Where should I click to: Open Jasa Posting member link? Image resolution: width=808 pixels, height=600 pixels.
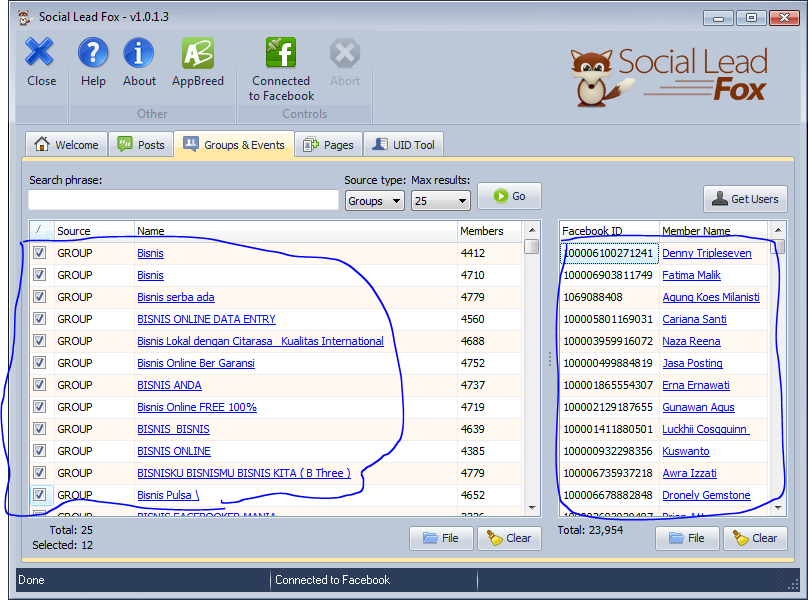(692, 363)
